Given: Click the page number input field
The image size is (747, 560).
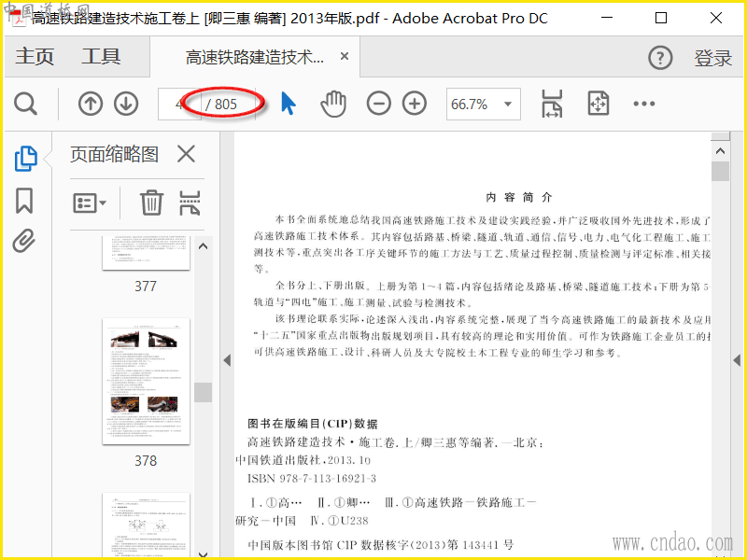Looking at the screenshot, I should [x=179, y=104].
